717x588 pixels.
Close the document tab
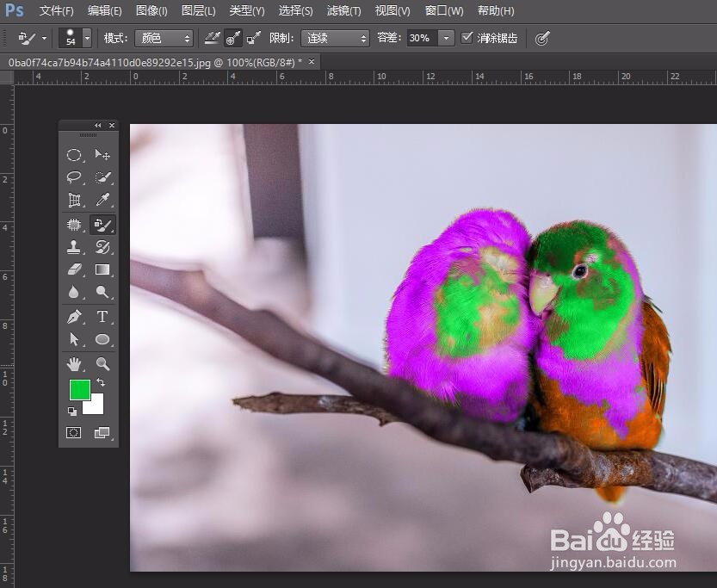tap(312, 62)
